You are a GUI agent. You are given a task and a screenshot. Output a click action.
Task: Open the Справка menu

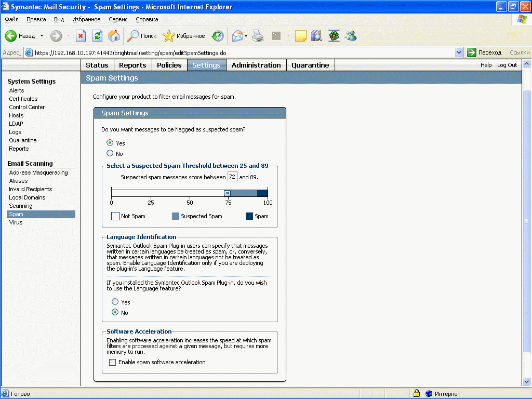147,19
